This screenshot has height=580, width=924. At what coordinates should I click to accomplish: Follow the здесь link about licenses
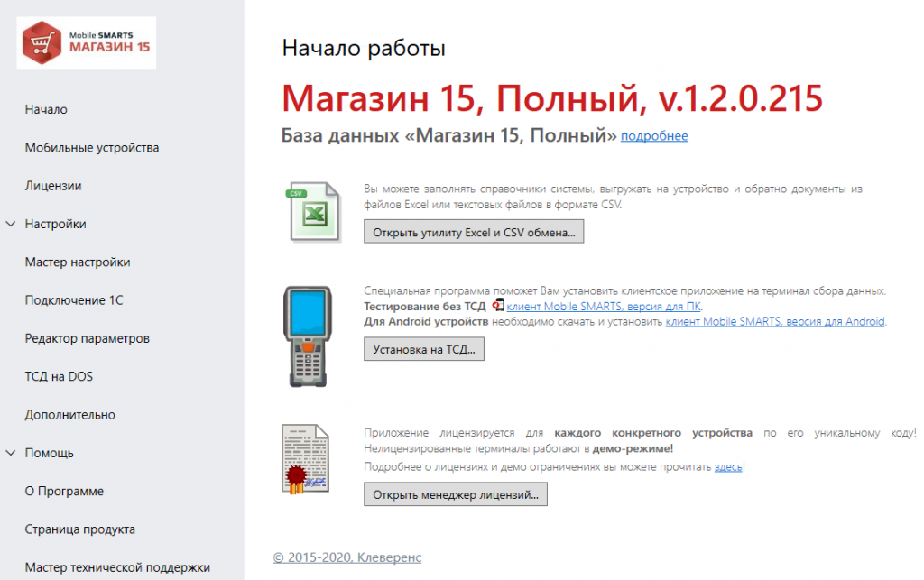click(728, 467)
